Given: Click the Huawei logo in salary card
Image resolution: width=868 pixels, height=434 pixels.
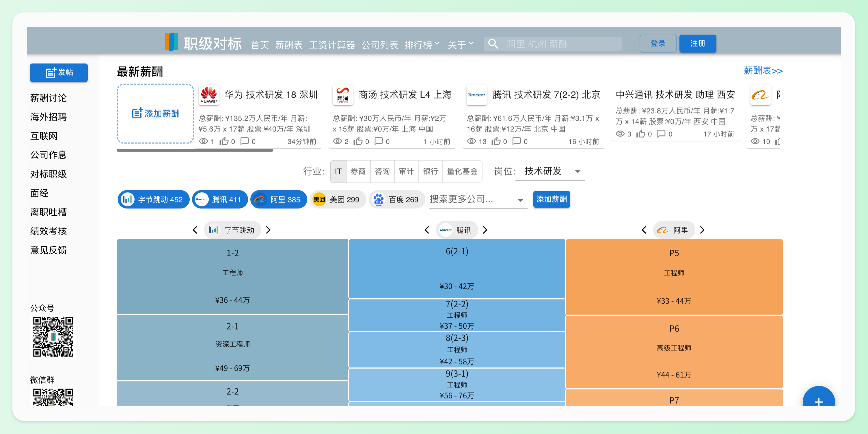Looking at the screenshot, I should [x=208, y=95].
